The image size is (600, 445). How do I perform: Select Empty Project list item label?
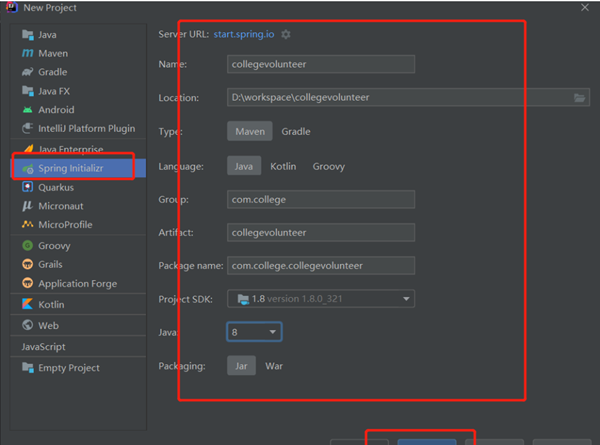[69, 368]
